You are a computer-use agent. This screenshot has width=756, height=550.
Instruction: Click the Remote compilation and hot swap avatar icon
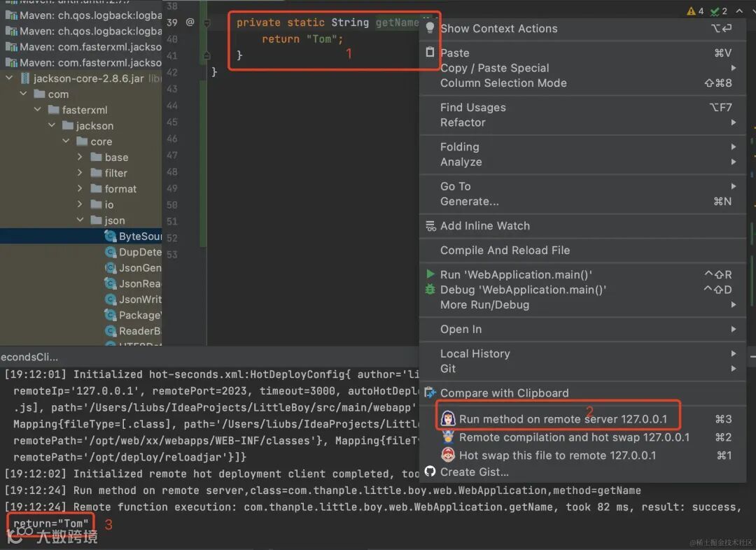(448, 437)
